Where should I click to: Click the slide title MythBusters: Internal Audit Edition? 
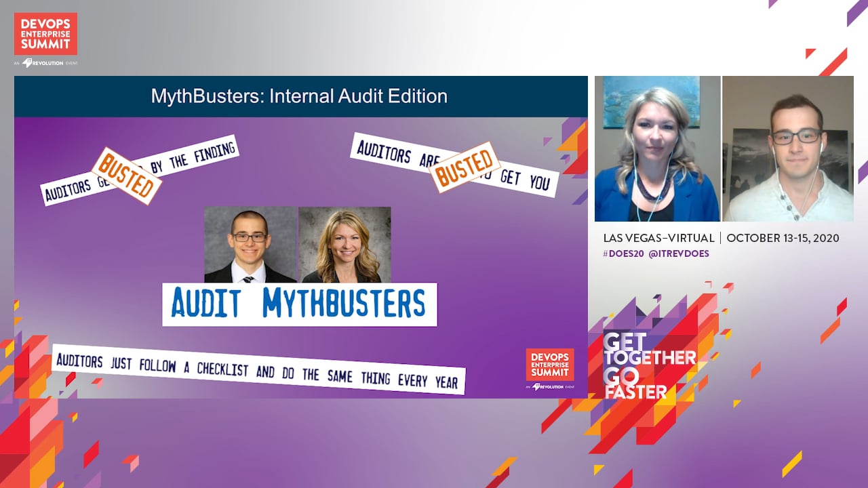299,96
